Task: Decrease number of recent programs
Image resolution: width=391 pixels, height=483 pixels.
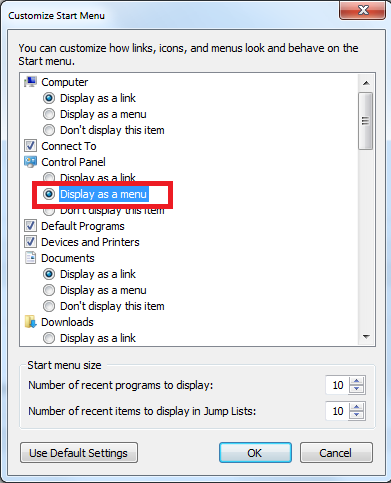Action: pyautogui.click(x=357, y=389)
